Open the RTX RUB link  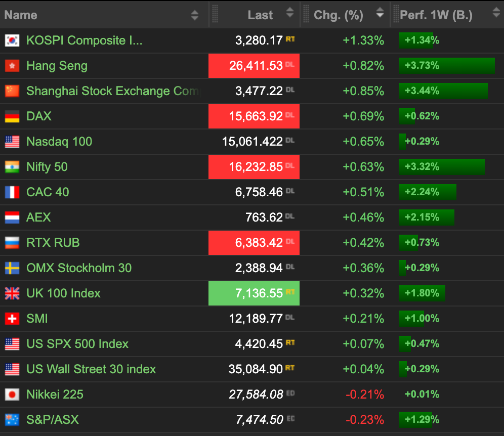coord(53,243)
